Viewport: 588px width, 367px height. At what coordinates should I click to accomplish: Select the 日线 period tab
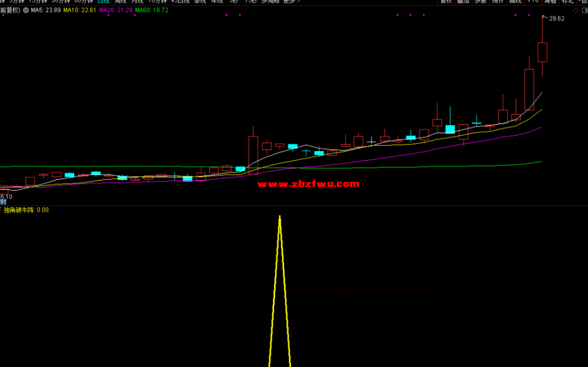103,2
